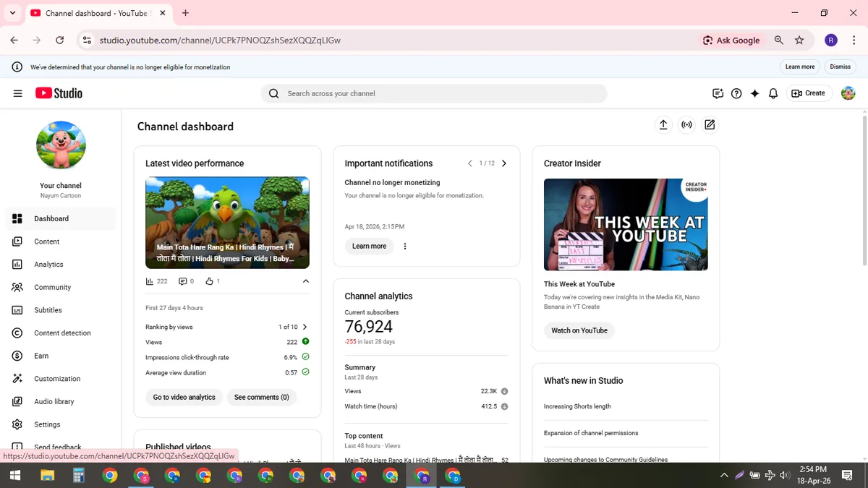Click the Windows Start button
This screenshot has width=868, height=488.
point(15,475)
